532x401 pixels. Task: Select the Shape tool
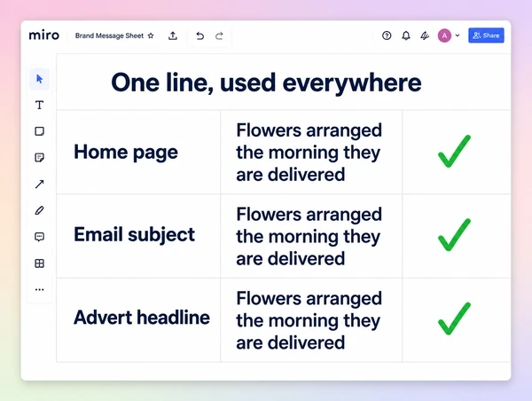[39, 131]
